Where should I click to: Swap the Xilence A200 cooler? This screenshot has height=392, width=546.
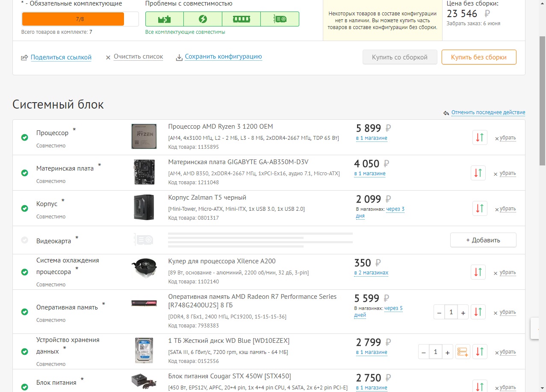tap(478, 272)
